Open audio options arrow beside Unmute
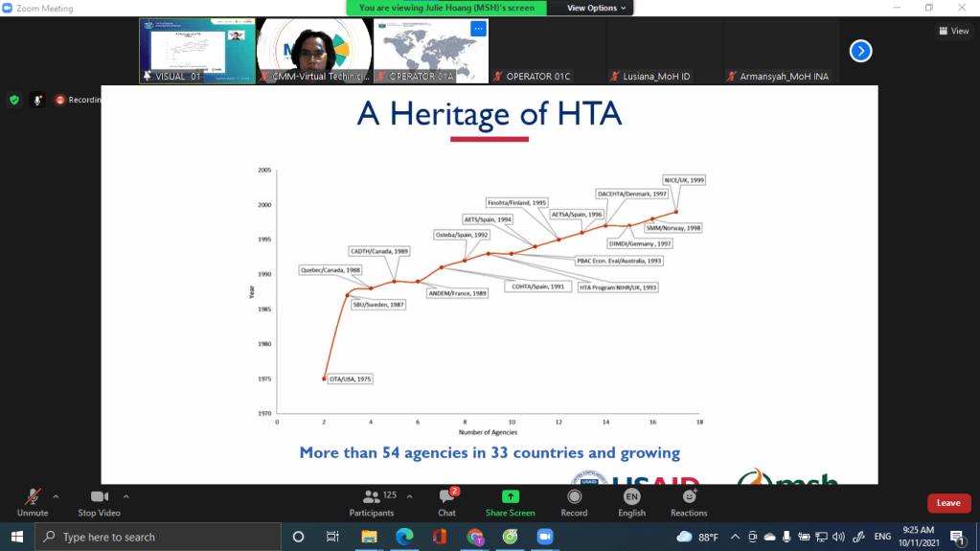980x551 pixels. (56, 496)
